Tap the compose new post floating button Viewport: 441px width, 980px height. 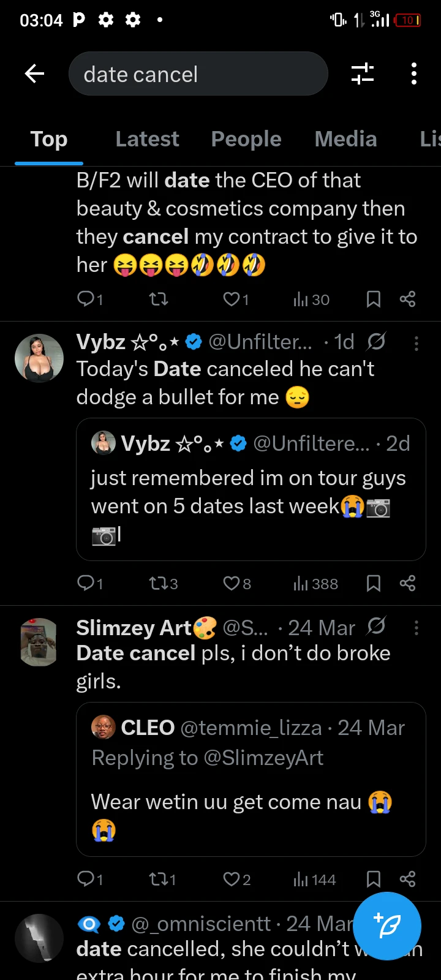click(387, 925)
